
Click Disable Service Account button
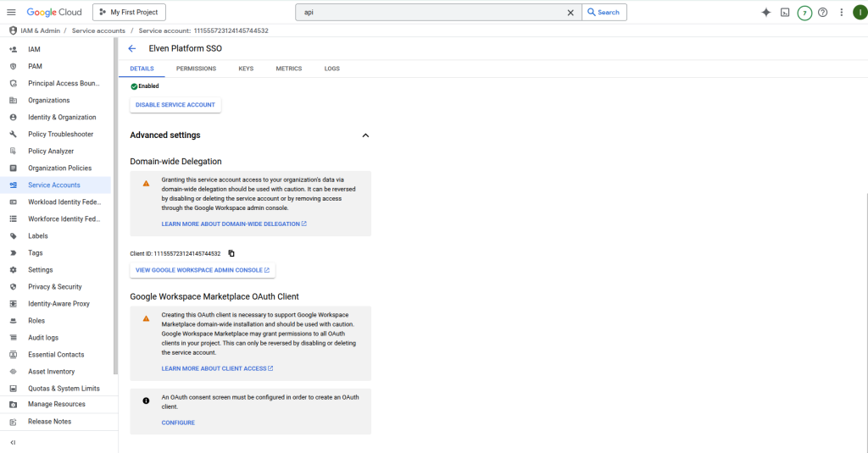(x=175, y=104)
